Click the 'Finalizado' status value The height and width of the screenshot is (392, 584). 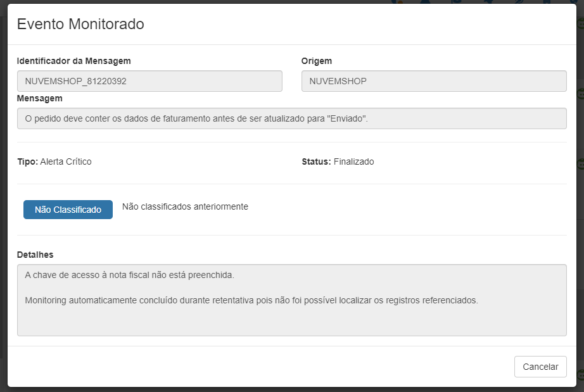[x=354, y=161]
